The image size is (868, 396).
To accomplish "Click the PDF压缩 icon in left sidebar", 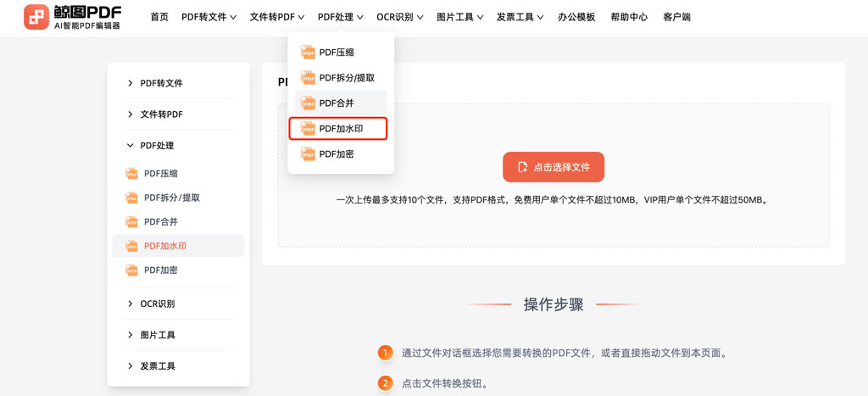I will click(x=131, y=173).
